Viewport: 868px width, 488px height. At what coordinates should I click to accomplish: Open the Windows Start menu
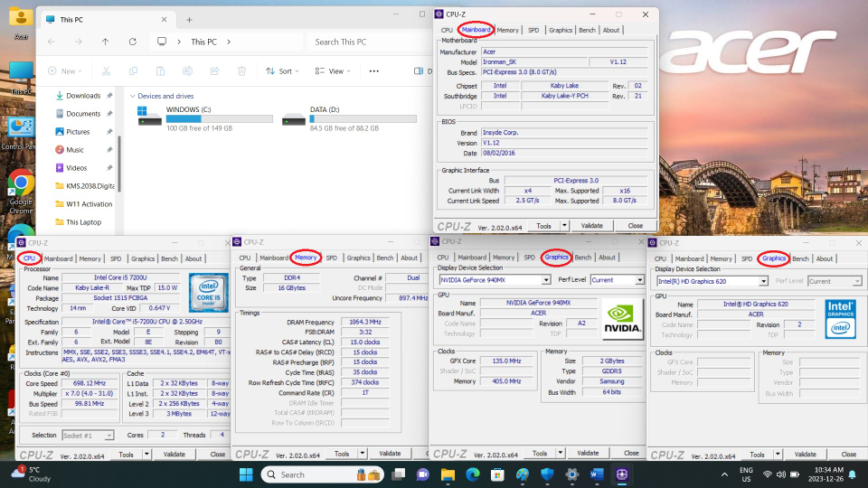point(246,474)
